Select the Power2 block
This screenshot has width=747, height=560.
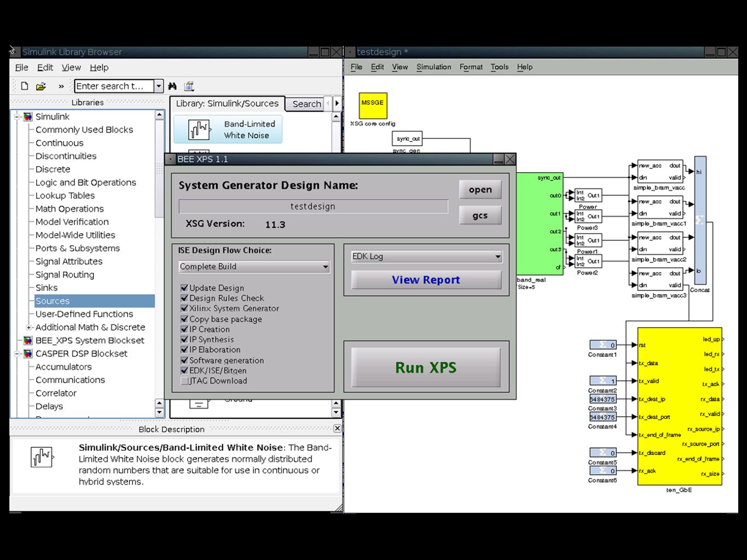click(x=588, y=261)
